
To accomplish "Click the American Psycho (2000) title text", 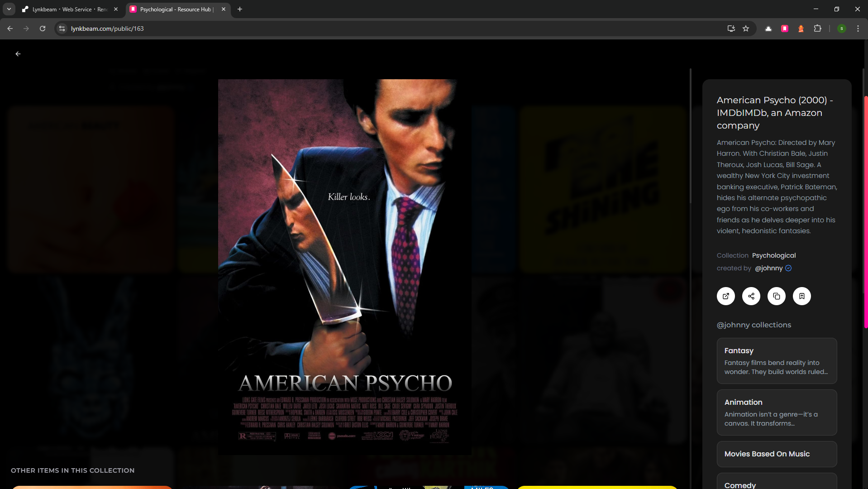I will click(x=775, y=113).
